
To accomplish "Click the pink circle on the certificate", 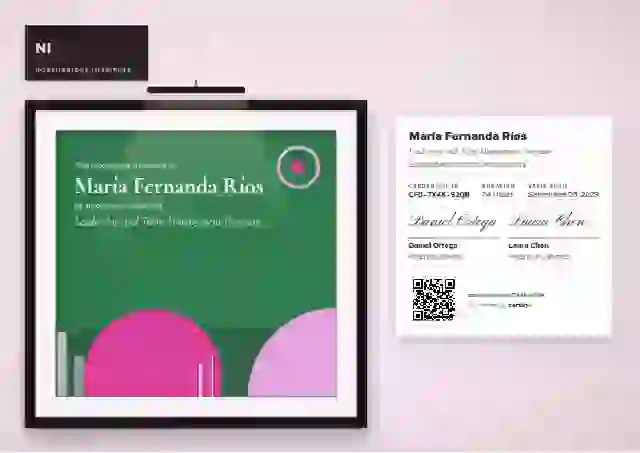I will point(153,353).
